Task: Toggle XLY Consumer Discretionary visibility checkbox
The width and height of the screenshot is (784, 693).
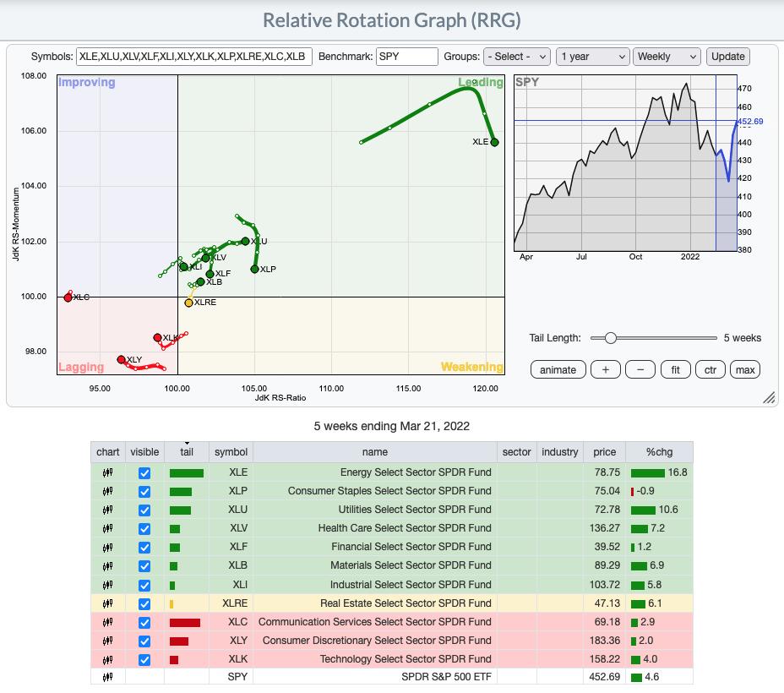Action: pos(144,641)
